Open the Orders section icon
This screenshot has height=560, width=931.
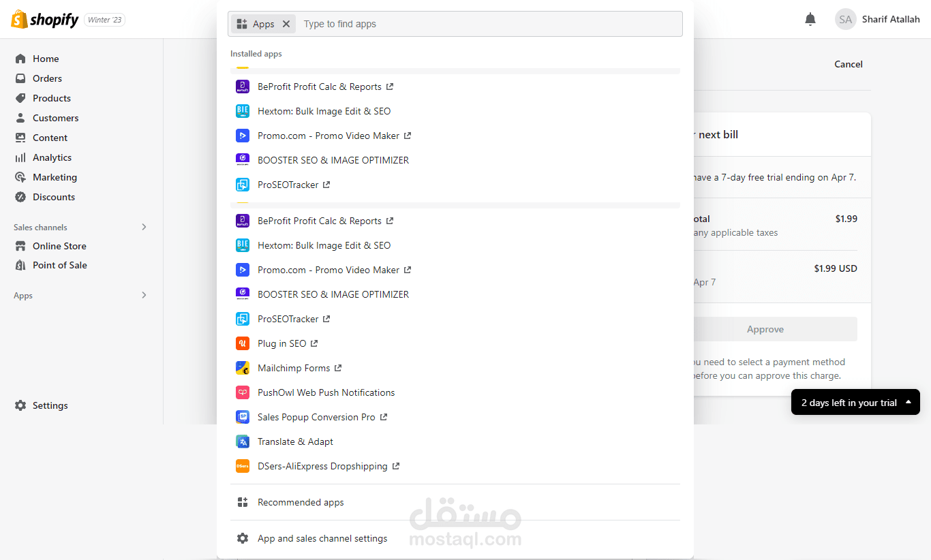coord(20,78)
